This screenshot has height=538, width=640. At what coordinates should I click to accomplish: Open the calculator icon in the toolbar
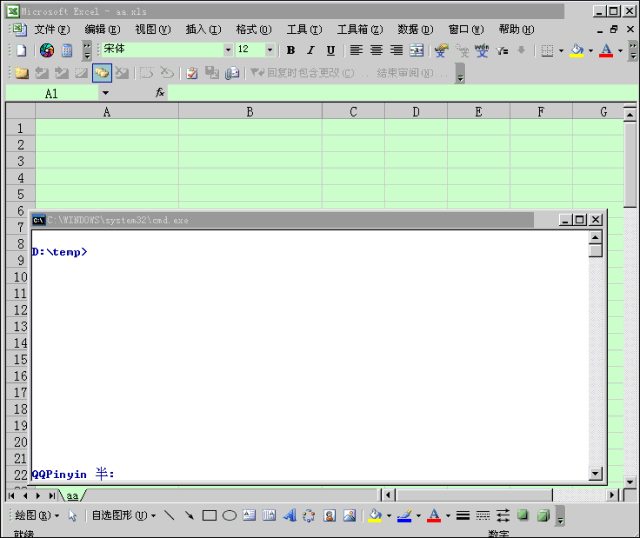point(67,50)
